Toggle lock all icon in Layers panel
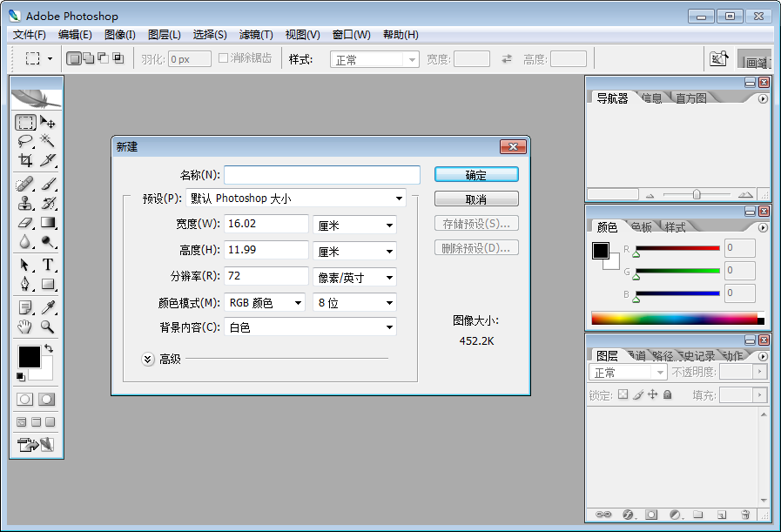The width and height of the screenshot is (781, 532). [x=668, y=394]
